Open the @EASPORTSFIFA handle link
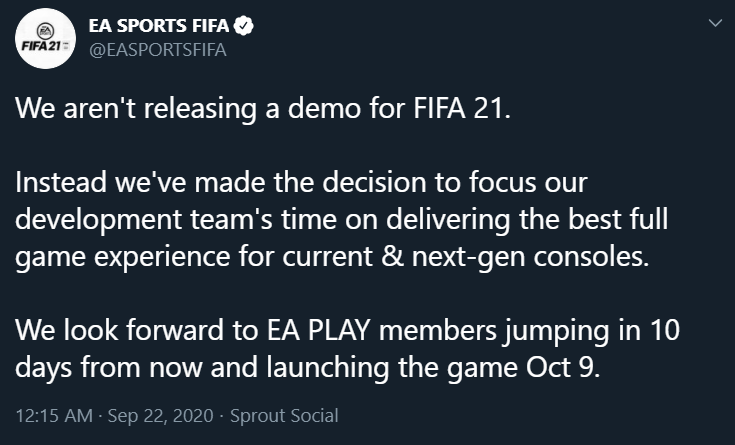The width and height of the screenshot is (735, 445). pyautogui.click(x=158, y=50)
